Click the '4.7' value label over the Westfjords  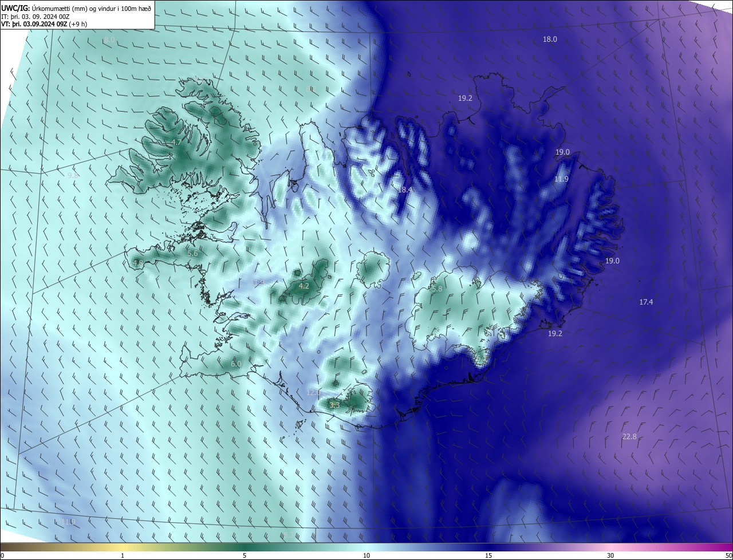176,143
